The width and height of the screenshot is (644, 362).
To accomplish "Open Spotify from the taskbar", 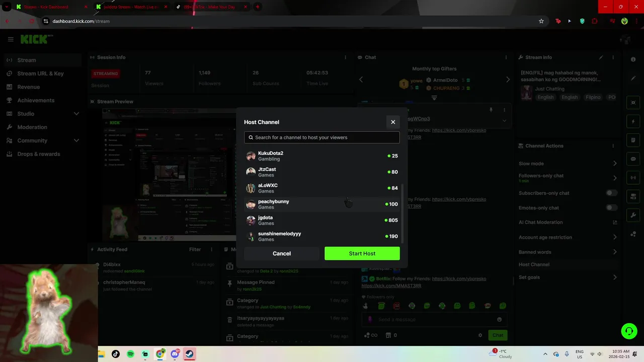I will click(x=130, y=354).
